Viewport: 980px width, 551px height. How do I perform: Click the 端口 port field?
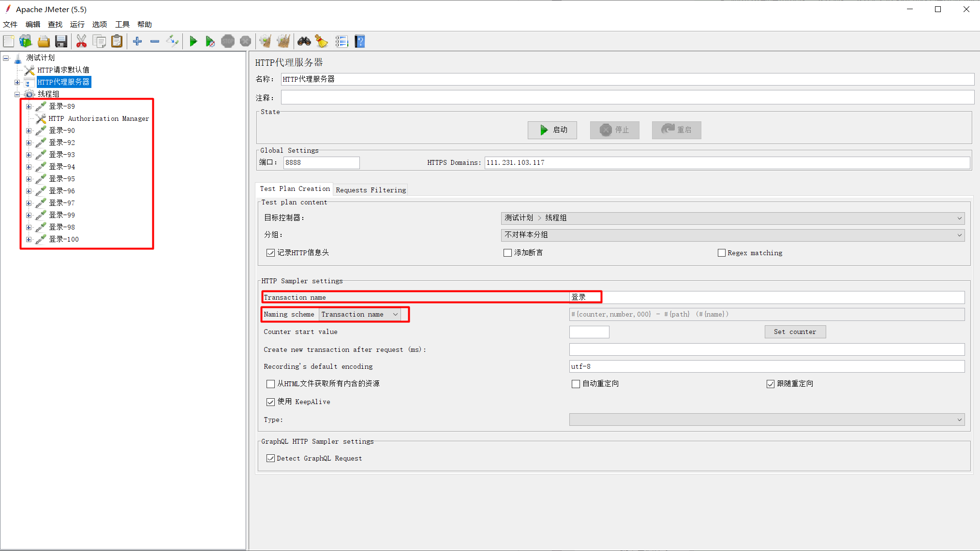321,163
